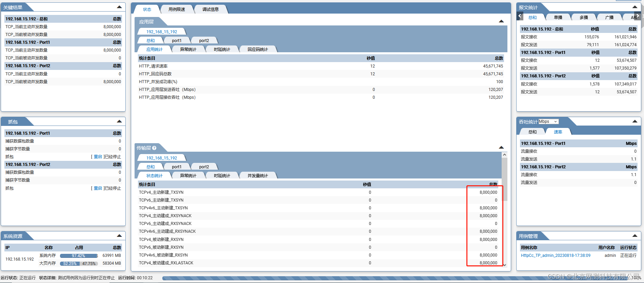Select 吞吐统计 总和 tab
This screenshot has height=283, width=644.
[532, 132]
